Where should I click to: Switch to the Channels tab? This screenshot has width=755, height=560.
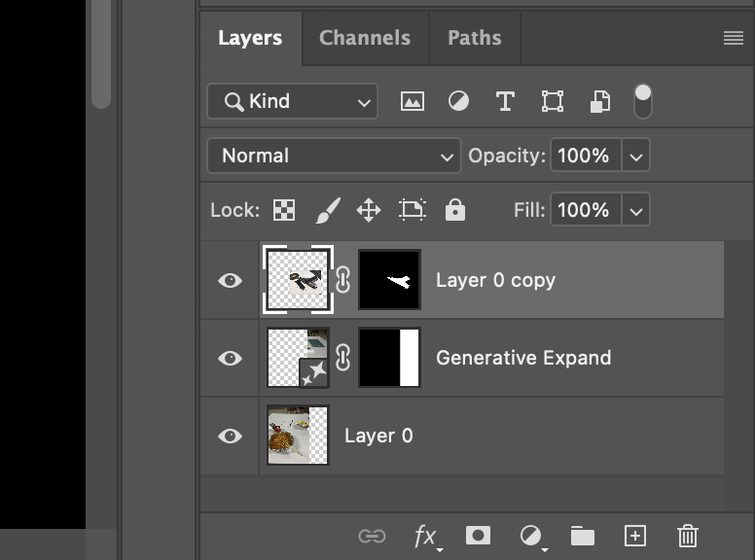(x=365, y=38)
